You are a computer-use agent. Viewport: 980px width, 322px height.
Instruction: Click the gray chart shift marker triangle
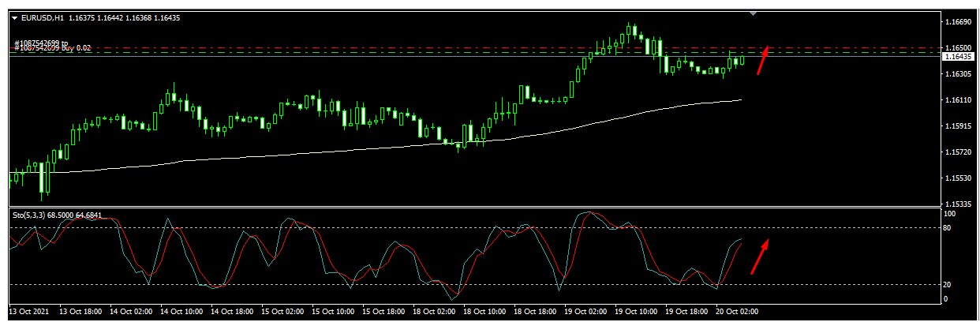pos(754,13)
